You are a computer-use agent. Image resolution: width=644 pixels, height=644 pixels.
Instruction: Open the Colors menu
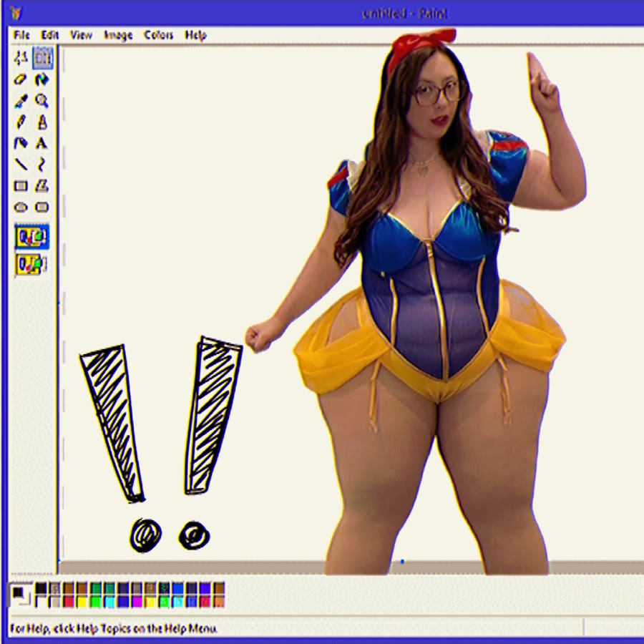159,35
